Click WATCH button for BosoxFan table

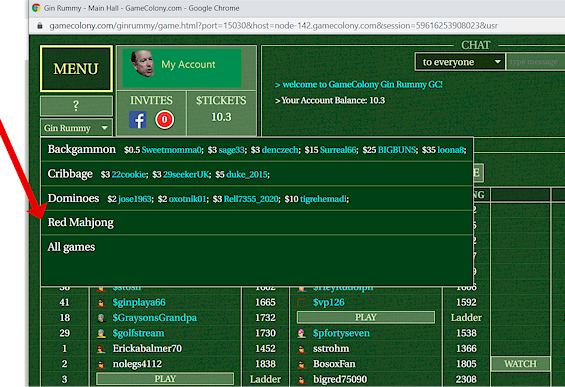point(520,364)
